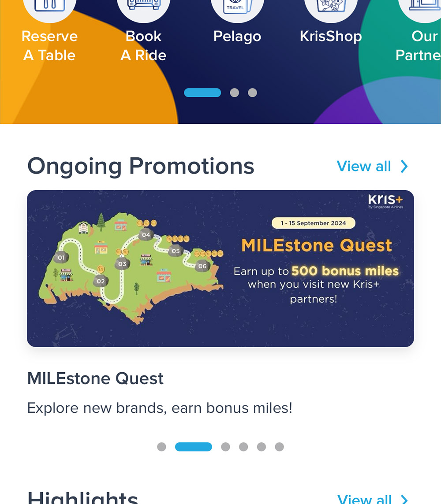Tap the Book A Ride icon
Screen dimensions: 441x504
pyautogui.click(x=144, y=9)
